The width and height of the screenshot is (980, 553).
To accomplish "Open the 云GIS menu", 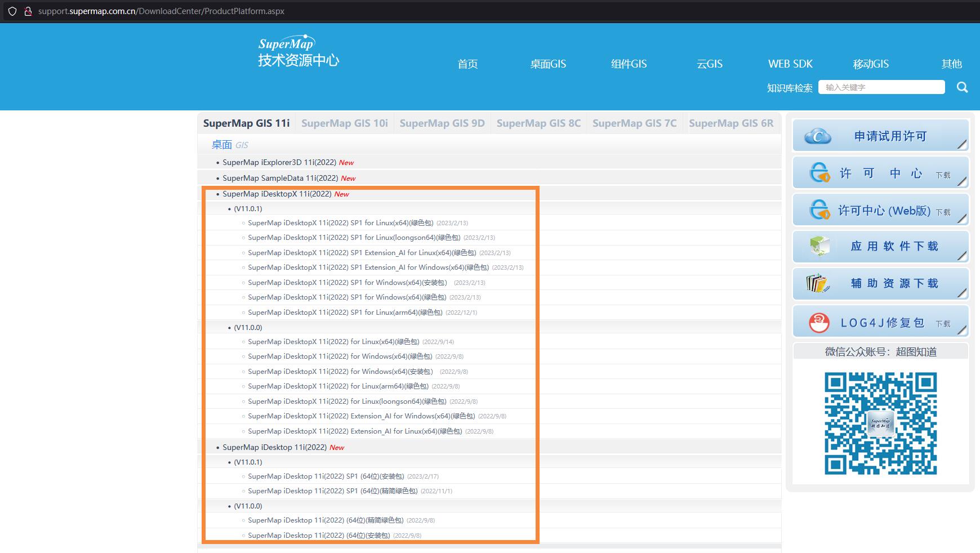I will [x=710, y=64].
